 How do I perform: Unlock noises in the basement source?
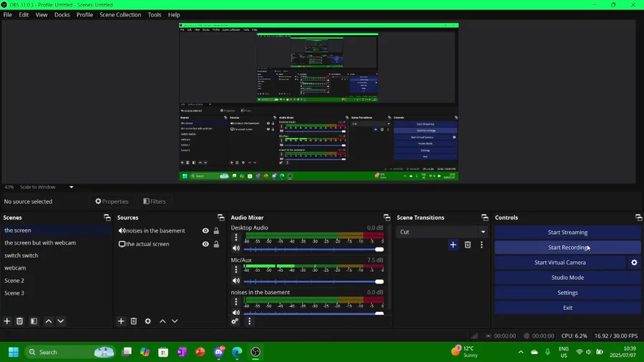coord(216,230)
